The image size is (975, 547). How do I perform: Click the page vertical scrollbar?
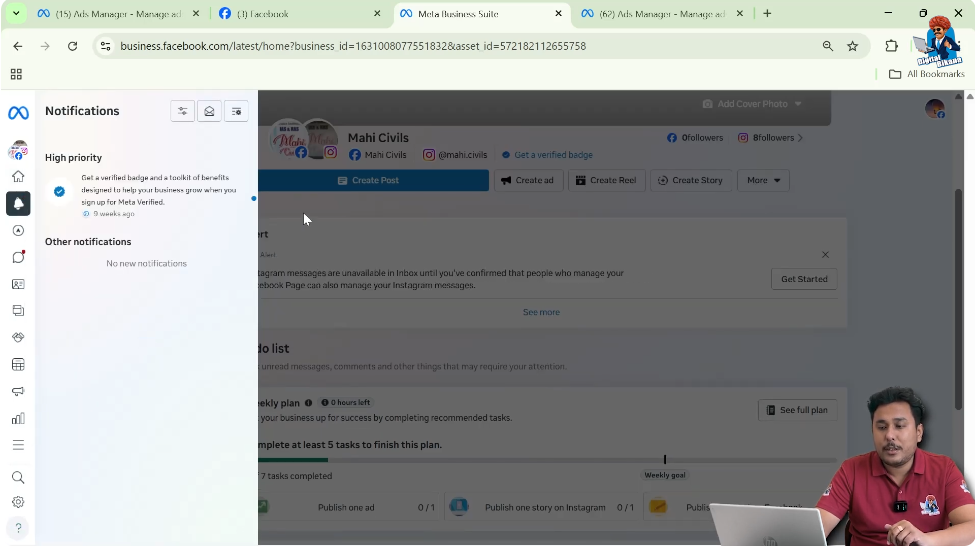[958, 298]
